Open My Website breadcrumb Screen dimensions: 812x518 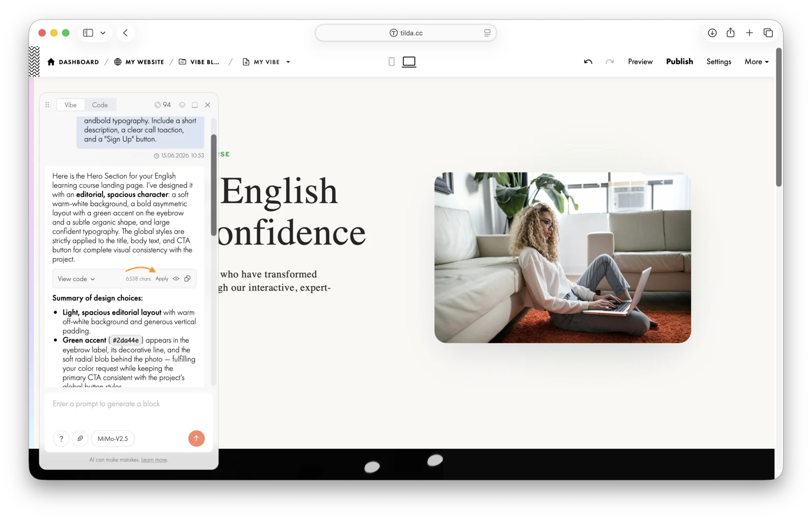point(139,62)
